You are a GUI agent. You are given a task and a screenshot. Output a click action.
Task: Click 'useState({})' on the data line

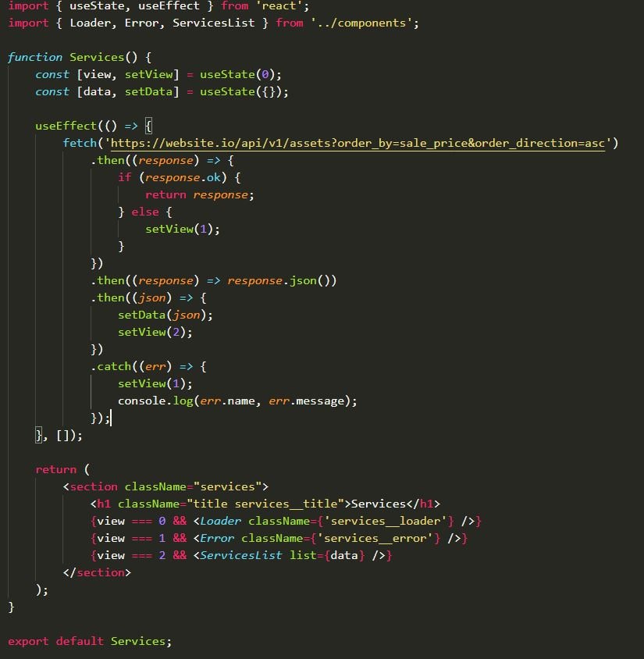(x=240, y=91)
